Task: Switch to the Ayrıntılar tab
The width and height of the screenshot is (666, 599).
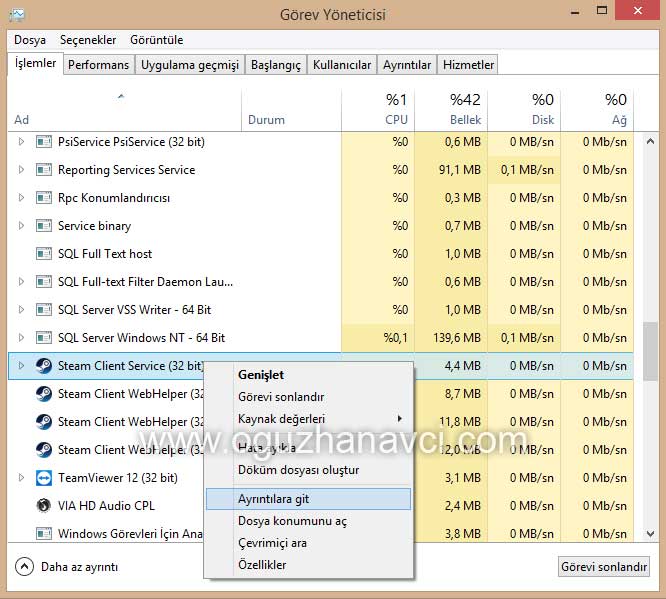Action: tap(407, 65)
